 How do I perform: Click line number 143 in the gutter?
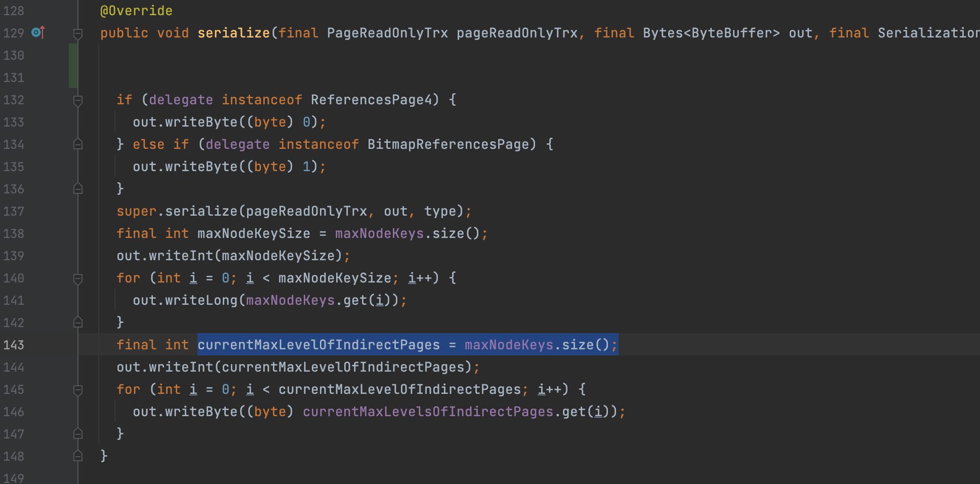click(x=14, y=345)
